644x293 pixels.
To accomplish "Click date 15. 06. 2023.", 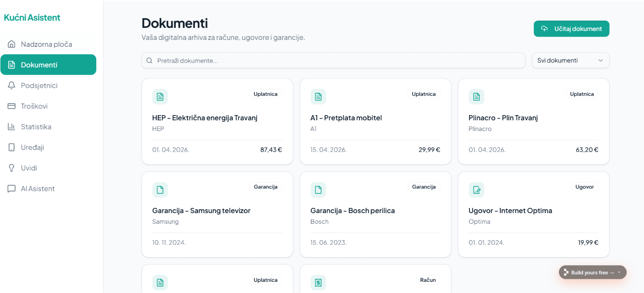I will 328,243.
